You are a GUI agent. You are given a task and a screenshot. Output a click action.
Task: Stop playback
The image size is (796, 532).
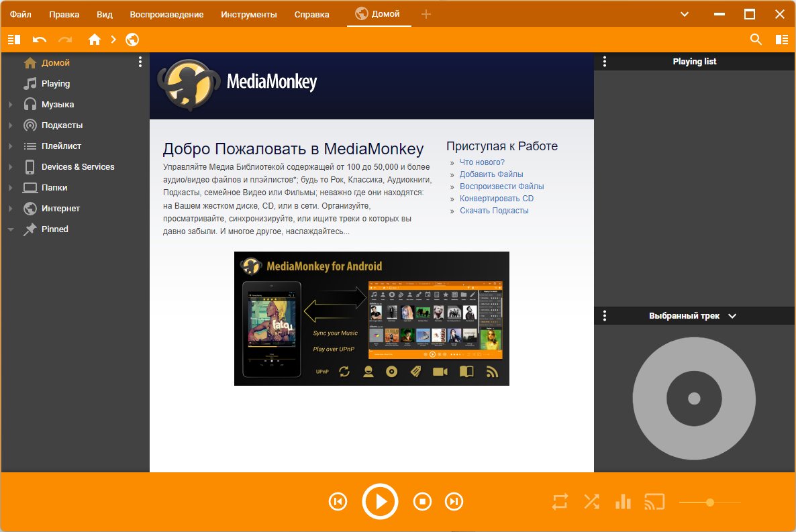pyautogui.click(x=422, y=502)
